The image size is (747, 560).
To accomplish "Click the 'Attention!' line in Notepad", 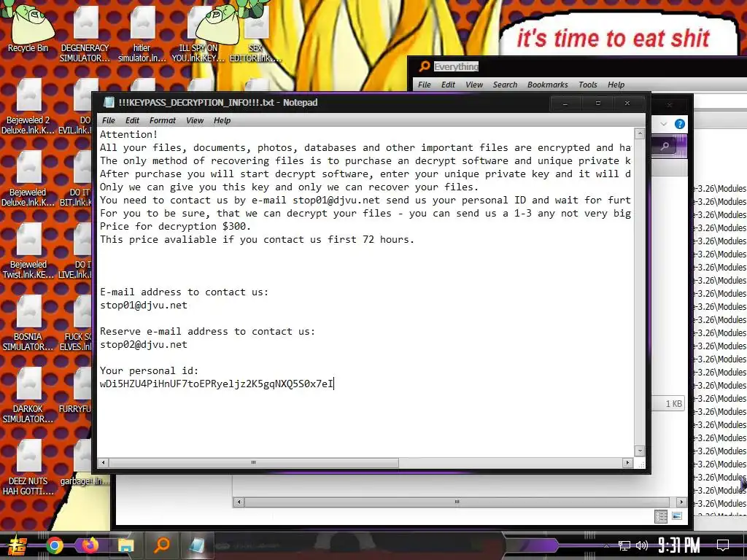I will point(128,134).
